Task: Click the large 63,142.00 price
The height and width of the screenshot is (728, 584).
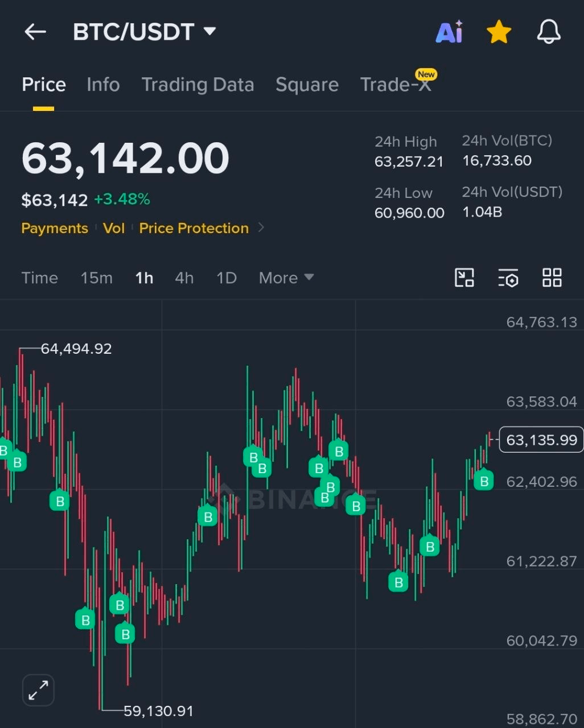Action: tap(125, 158)
